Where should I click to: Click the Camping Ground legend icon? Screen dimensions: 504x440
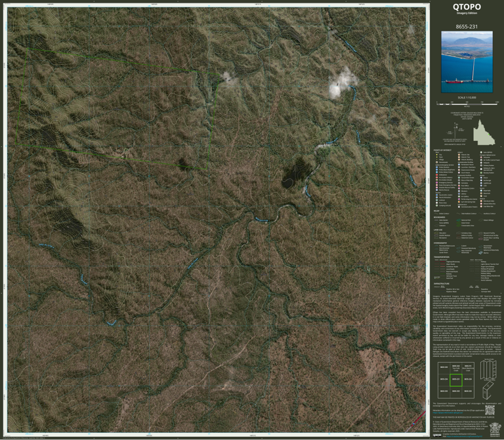click(437, 205)
